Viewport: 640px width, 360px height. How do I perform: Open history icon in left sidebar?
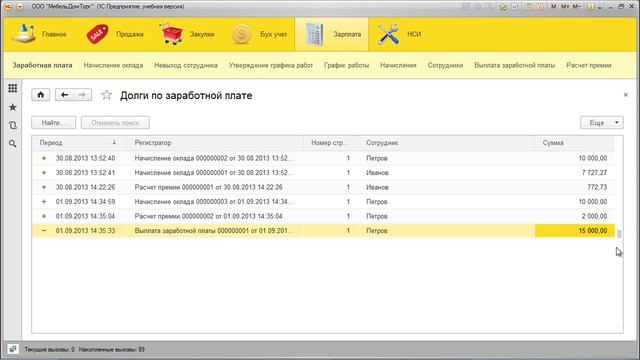(x=13, y=125)
